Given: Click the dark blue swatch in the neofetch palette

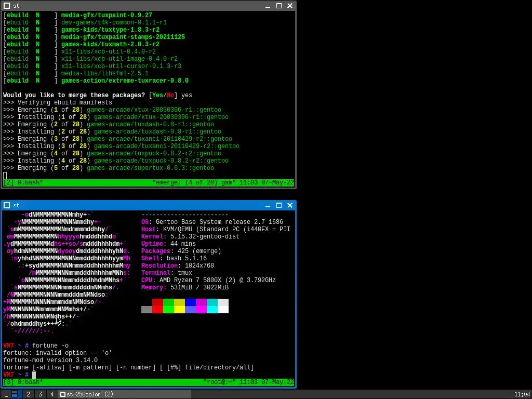Looking at the screenshot, I should coord(190,302).
